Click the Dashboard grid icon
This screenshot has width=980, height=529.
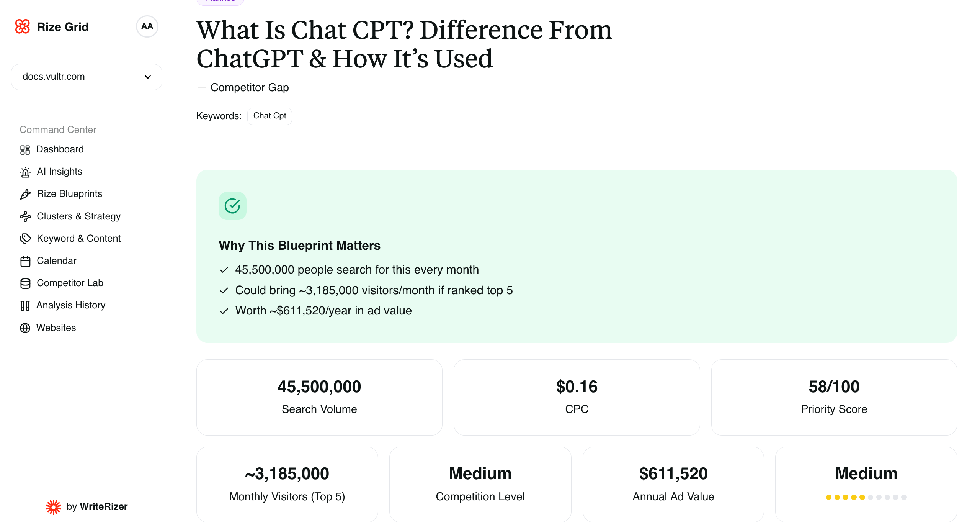click(25, 150)
